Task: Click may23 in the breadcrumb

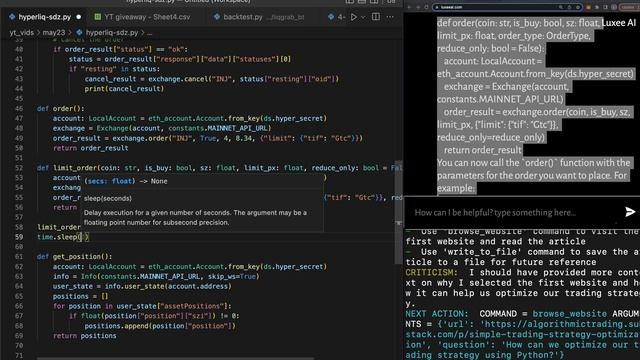Action: (x=53, y=33)
